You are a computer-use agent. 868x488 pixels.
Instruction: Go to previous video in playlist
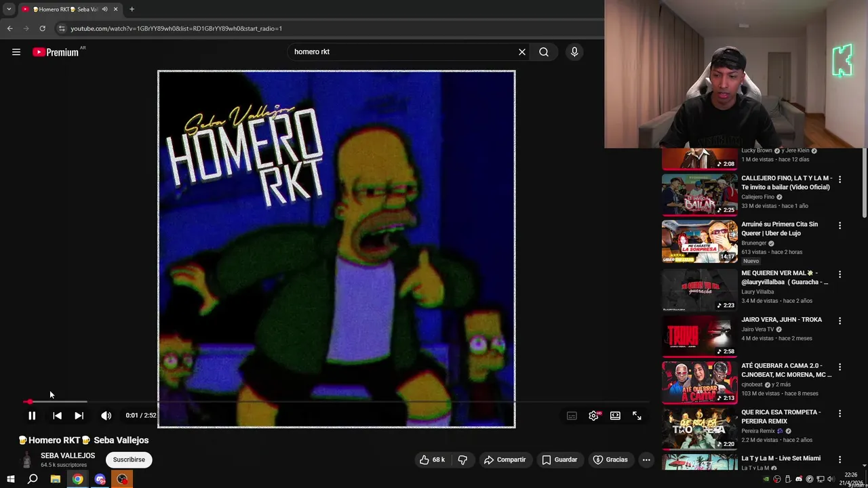[x=57, y=415]
